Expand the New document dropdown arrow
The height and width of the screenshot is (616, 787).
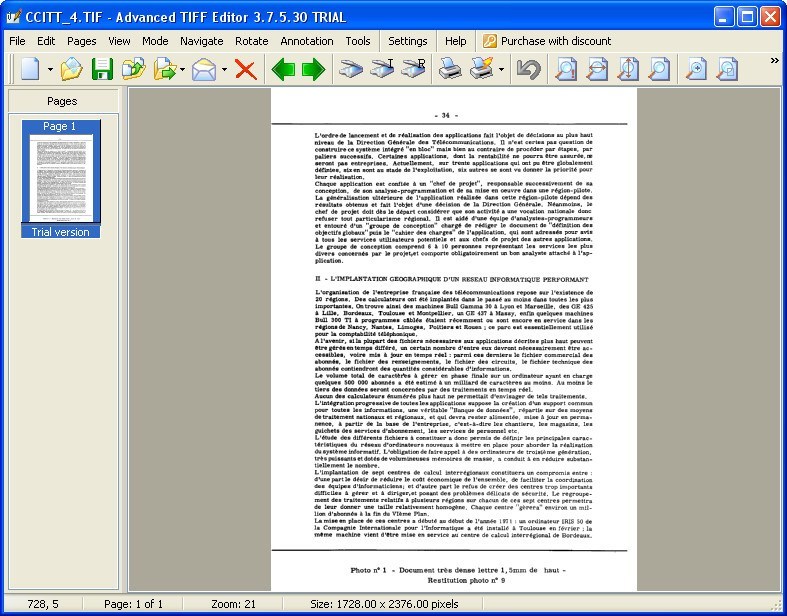[x=50, y=69]
